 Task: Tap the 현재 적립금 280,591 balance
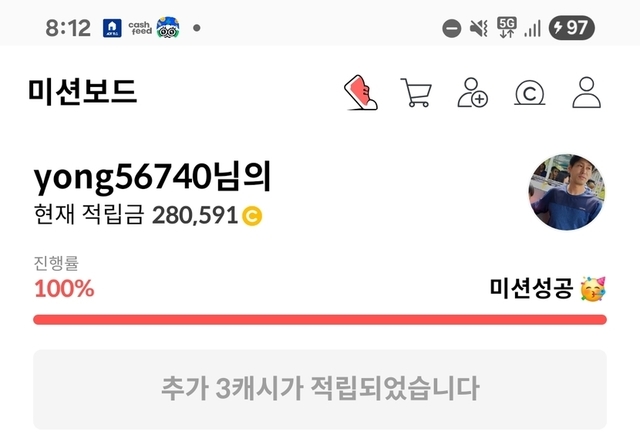coord(148,215)
